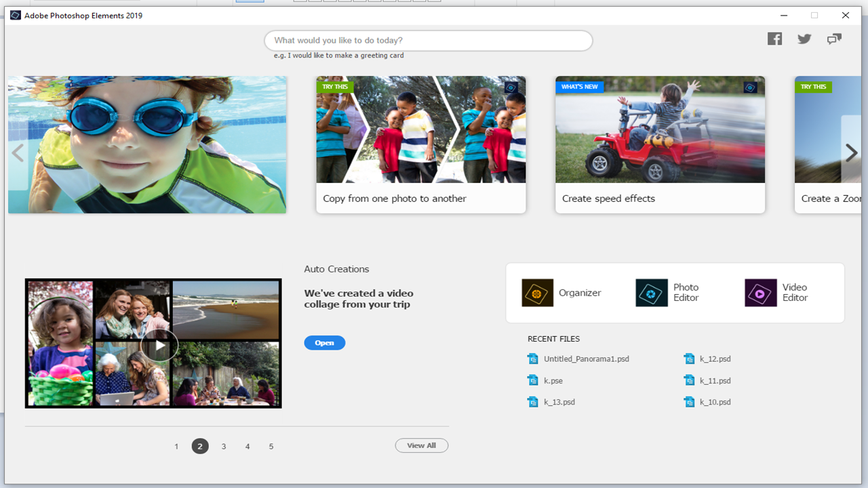Click Open under the video collage message
868x488 pixels.
(x=324, y=342)
